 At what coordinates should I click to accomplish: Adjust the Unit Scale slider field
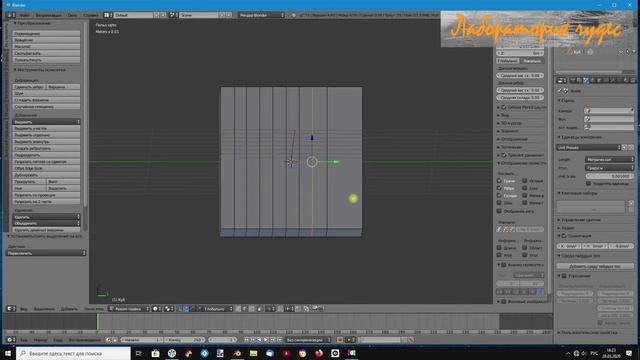[x=610, y=176]
